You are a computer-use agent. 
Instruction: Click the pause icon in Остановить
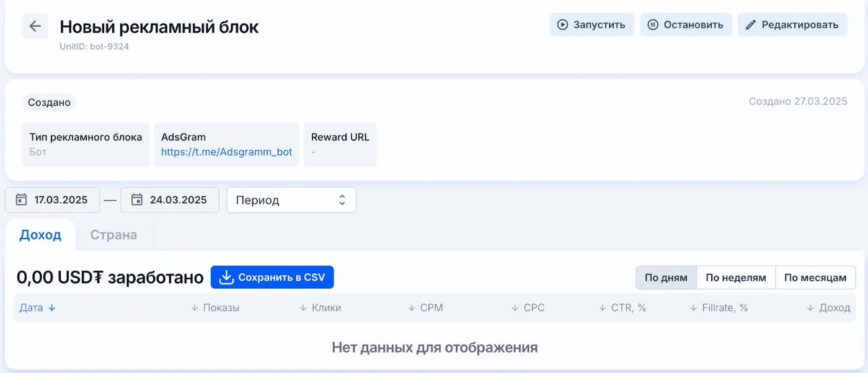pos(653,25)
